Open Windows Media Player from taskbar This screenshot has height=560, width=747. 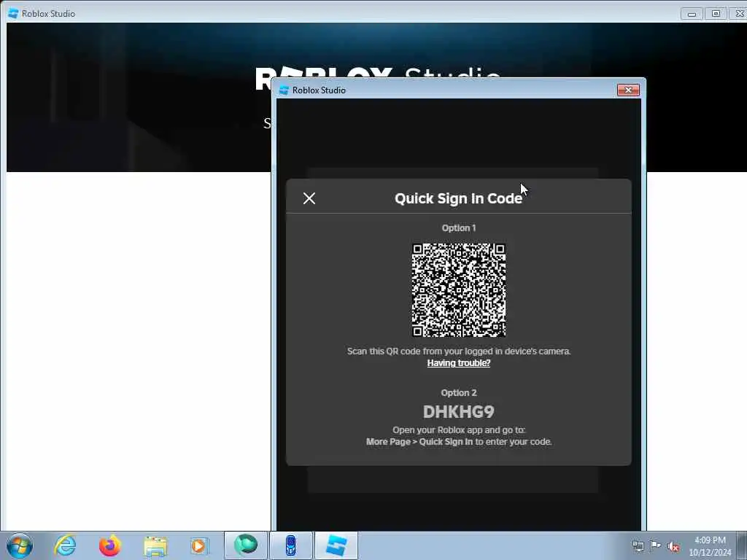tap(198, 545)
